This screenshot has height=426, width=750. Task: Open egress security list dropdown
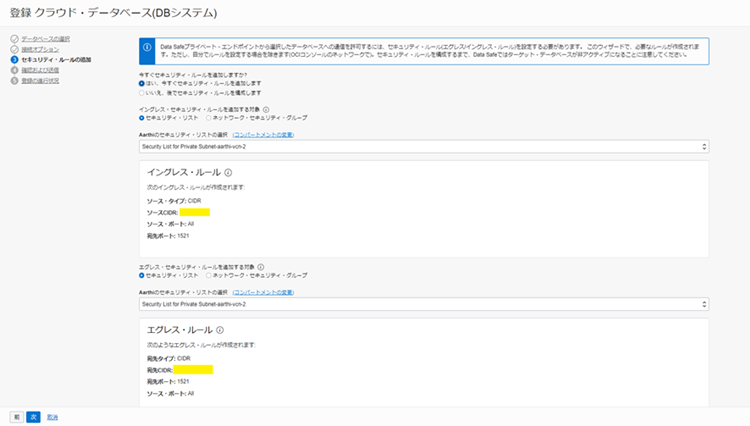[424, 304]
